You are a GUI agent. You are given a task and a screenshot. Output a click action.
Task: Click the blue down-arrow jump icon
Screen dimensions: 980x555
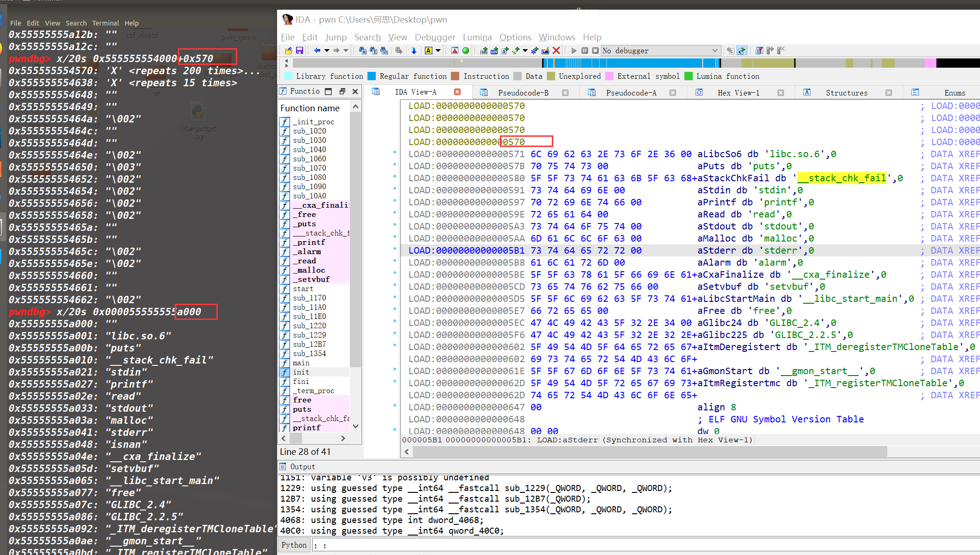[414, 51]
